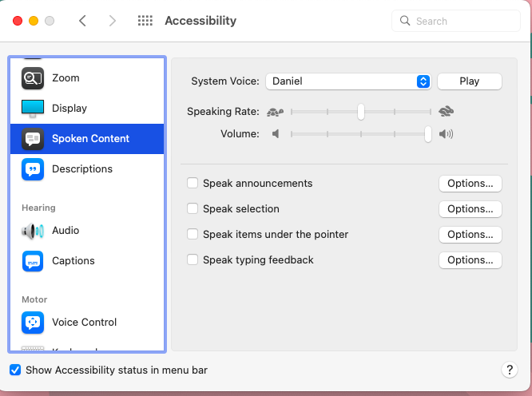Screen dimensions: 532x396
Task: Click the Audio speaker icon
Action: tap(33, 231)
